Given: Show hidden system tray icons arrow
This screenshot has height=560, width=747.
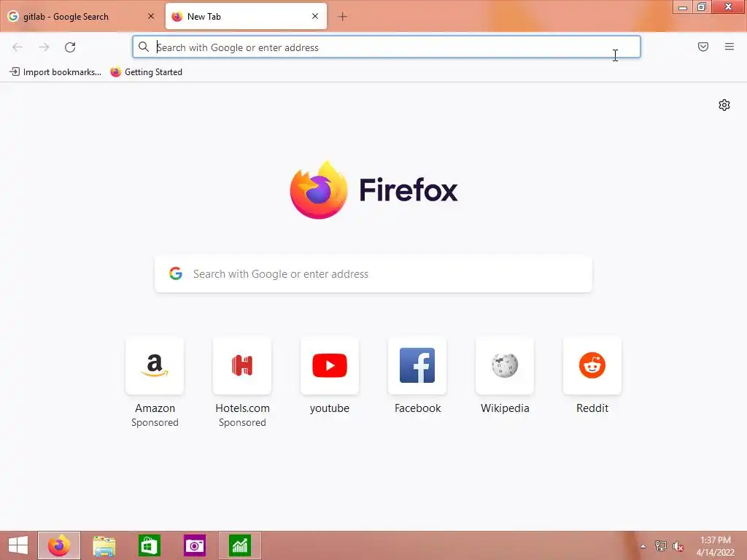Looking at the screenshot, I should point(643,546).
